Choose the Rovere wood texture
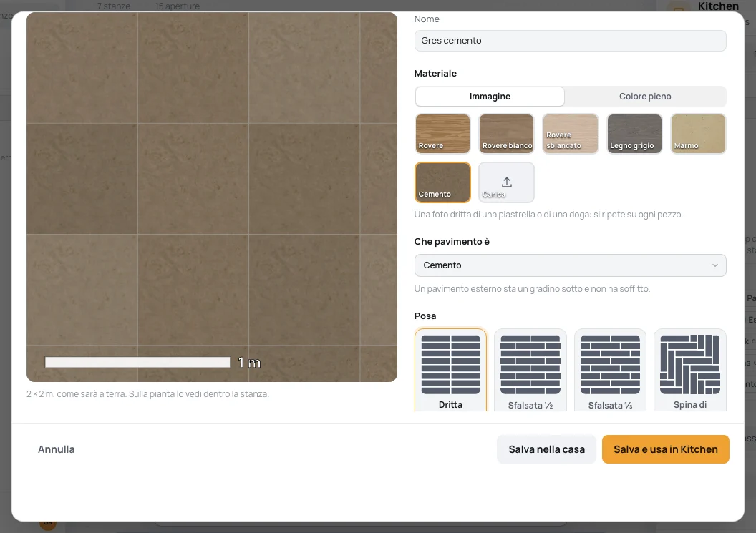 click(442, 134)
